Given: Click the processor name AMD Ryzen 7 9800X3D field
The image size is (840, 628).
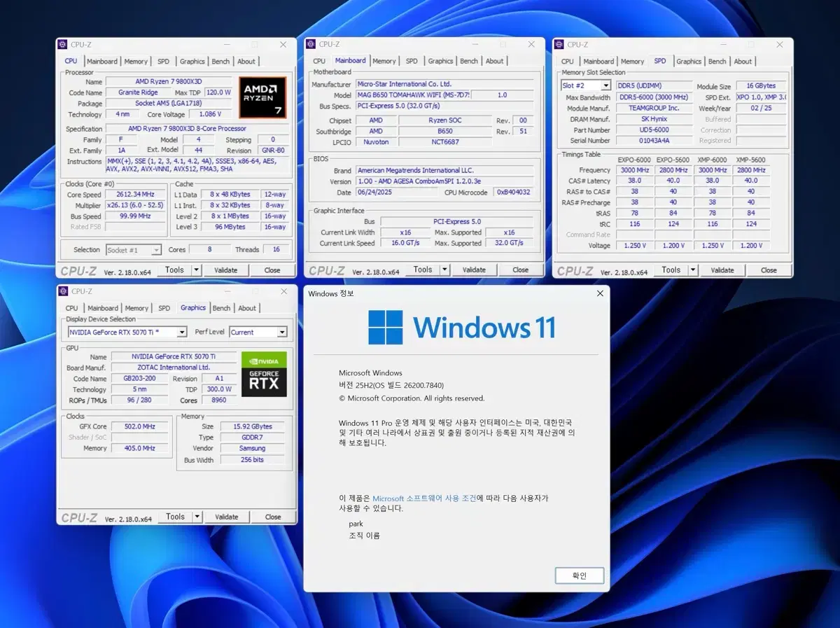Looking at the screenshot, I should [x=168, y=82].
